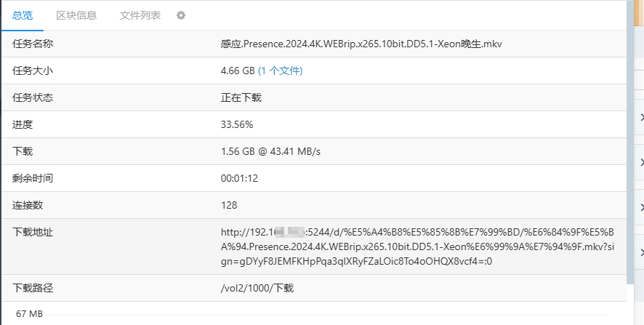This screenshot has width=644, height=325.
Task: Click the task file name ending in .mkv
Action: 361,44
